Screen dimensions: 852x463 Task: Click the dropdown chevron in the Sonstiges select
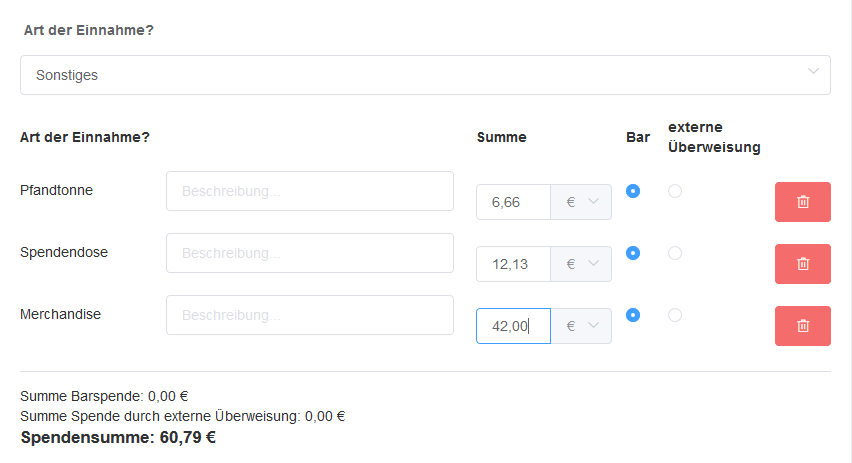813,71
